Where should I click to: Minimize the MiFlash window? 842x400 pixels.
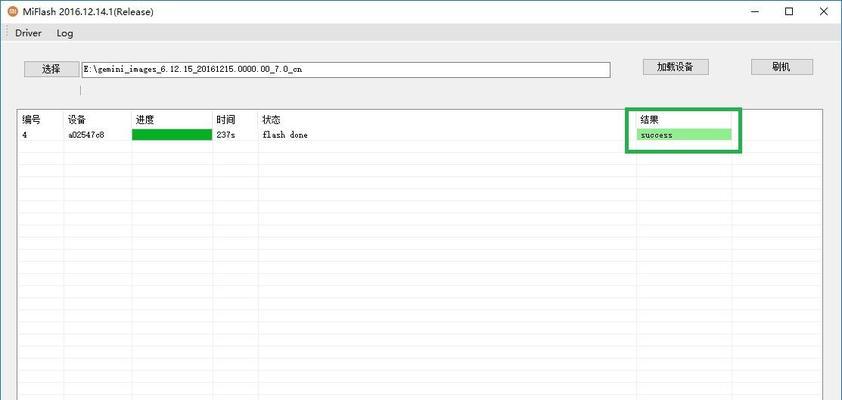coord(754,11)
